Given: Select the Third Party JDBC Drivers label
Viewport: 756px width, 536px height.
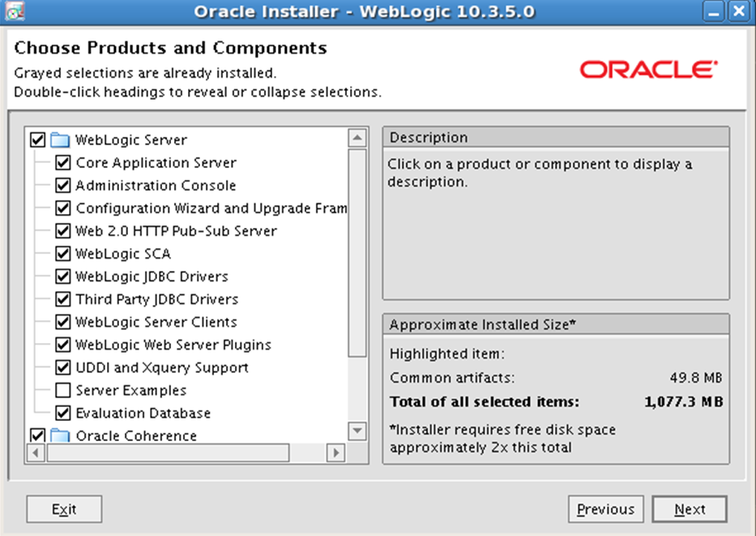Looking at the screenshot, I should coord(157,299).
